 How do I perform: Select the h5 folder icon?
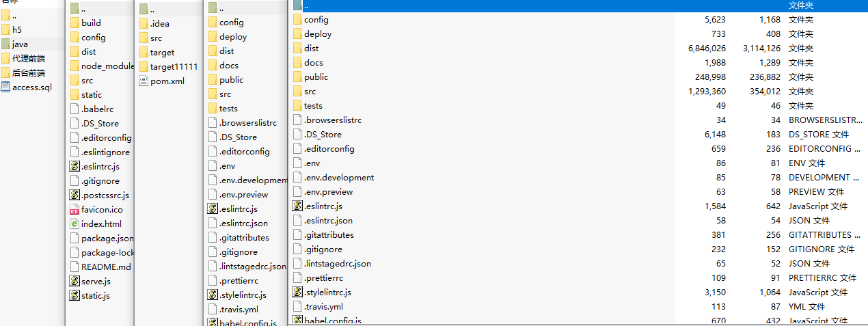5,30
